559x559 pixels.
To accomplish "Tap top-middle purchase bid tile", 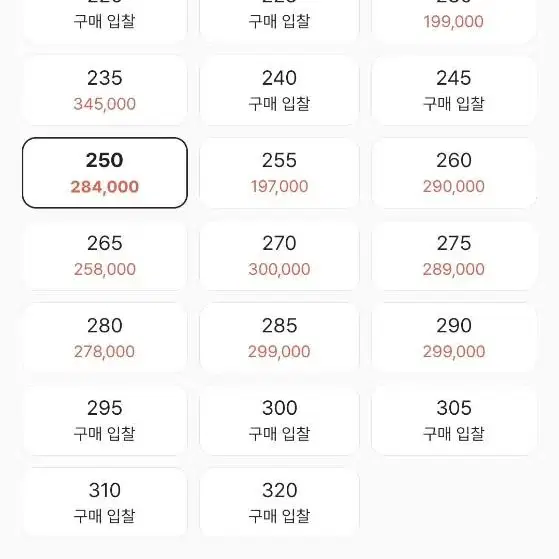I will tap(279, 21).
